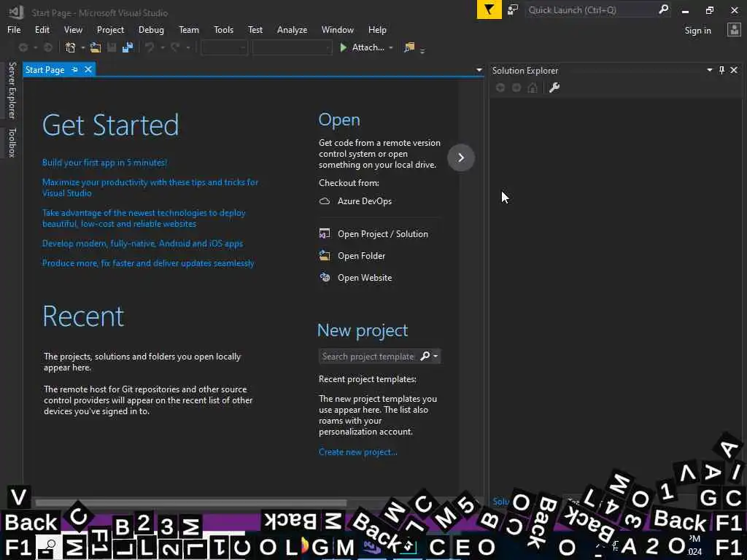Open the 'Maximize your productivity' tips link
Image resolution: width=747 pixels, height=560 pixels.
click(x=150, y=187)
